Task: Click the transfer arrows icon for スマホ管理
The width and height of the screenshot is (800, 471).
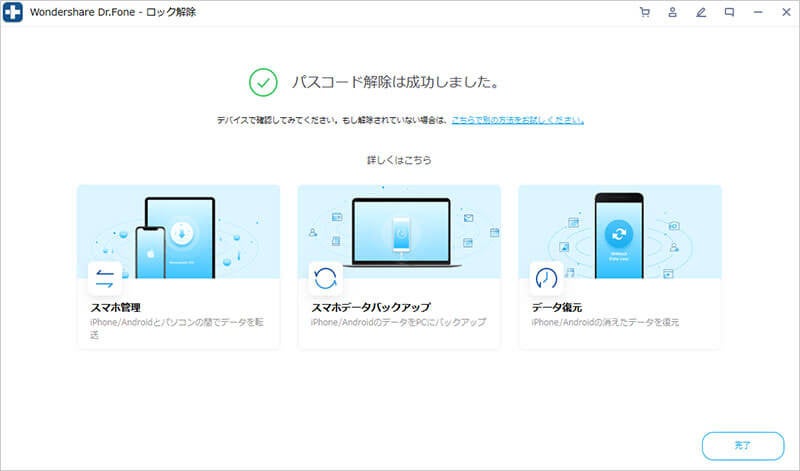Action: click(105, 279)
